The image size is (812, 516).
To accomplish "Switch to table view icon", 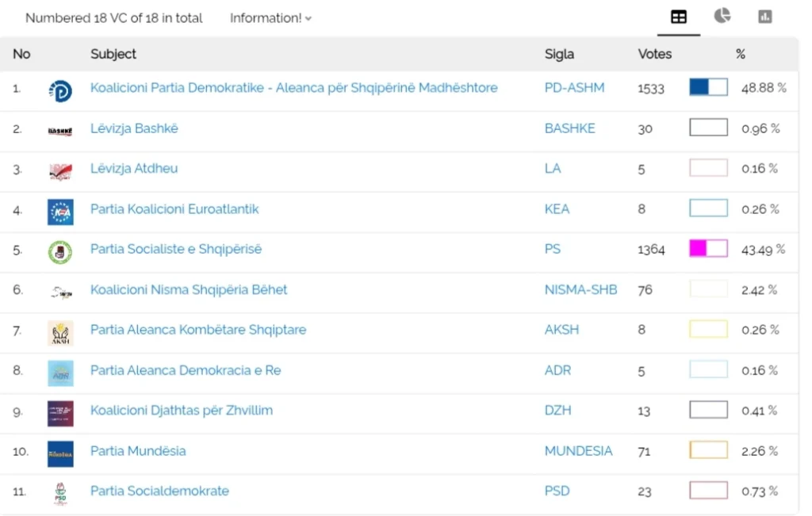I will point(679,17).
